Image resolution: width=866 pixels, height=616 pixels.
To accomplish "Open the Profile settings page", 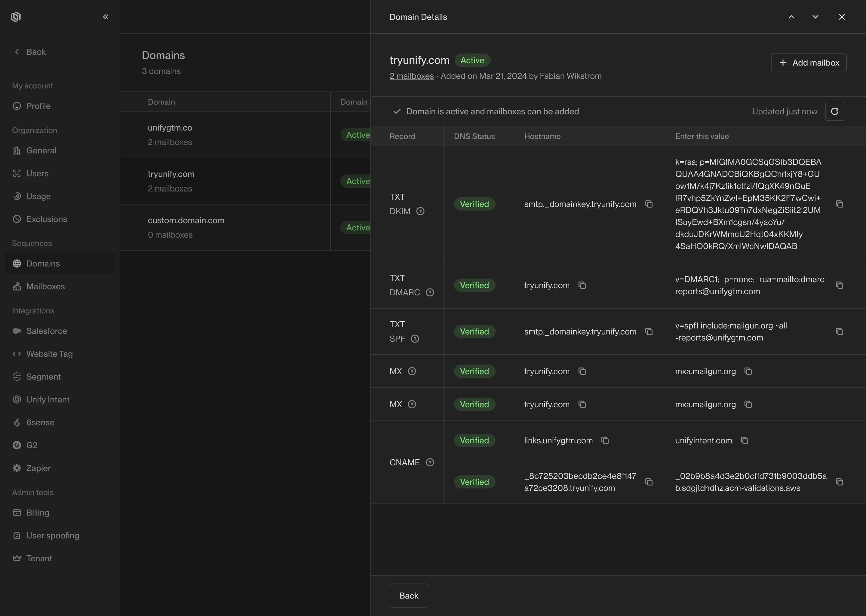I will [60, 106].
